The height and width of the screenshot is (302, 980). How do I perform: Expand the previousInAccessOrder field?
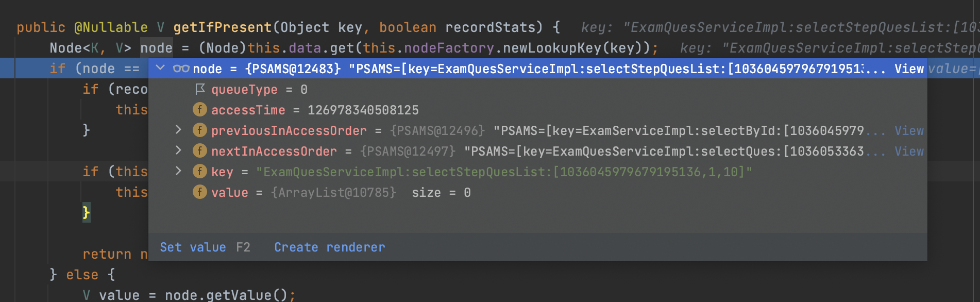tap(178, 130)
